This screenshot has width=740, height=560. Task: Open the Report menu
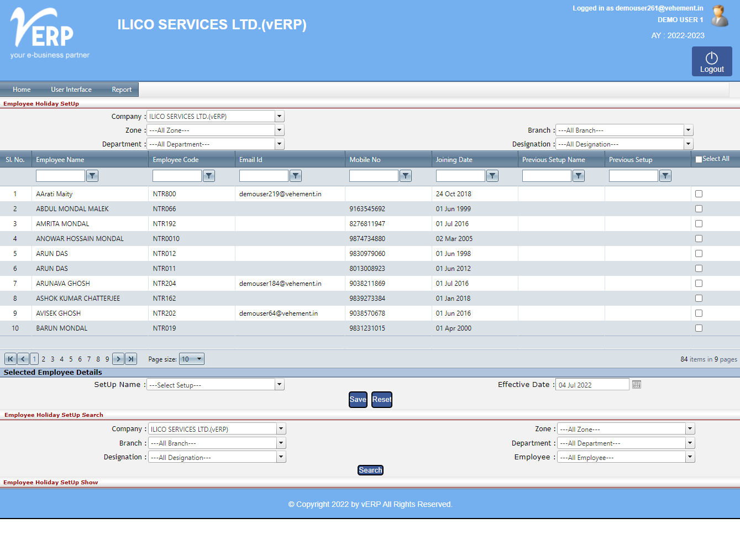[x=122, y=90]
